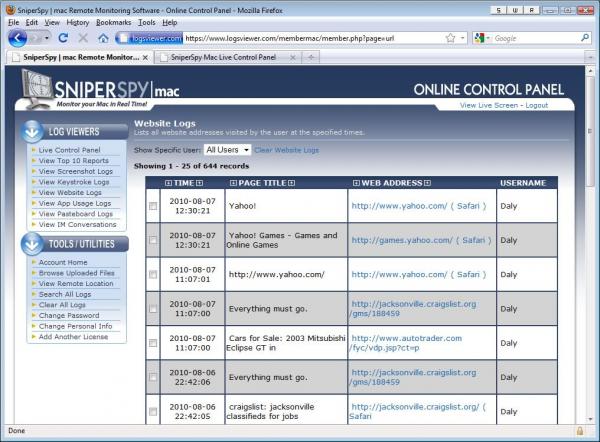The height and width of the screenshot is (442, 600).
Task: Open View App Usage Logs link
Action: coord(75,204)
